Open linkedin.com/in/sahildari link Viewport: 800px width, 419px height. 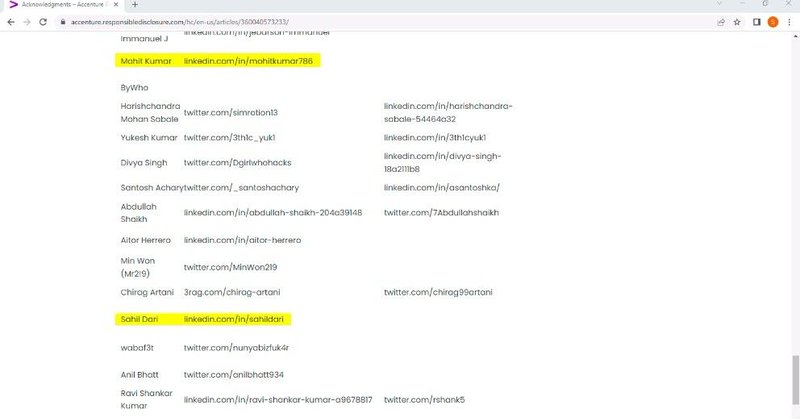point(233,319)
